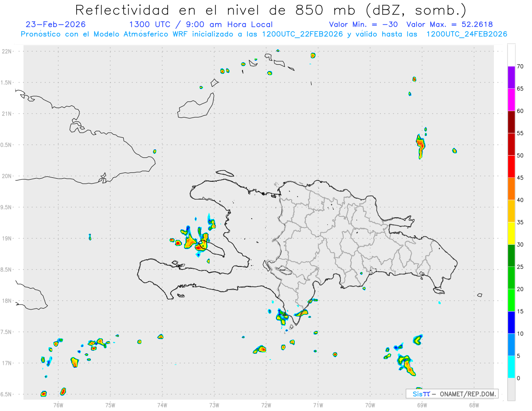
Task: Pick the dark red 55-60 dBZ colorbar segment
Action: (x=511, y=122)
